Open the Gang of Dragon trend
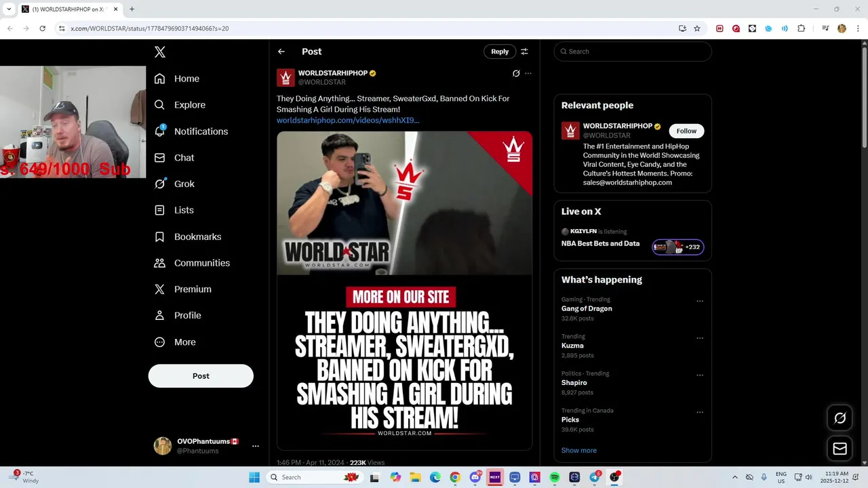The width and height of the screenshot is (868, 488). (587, 308)
